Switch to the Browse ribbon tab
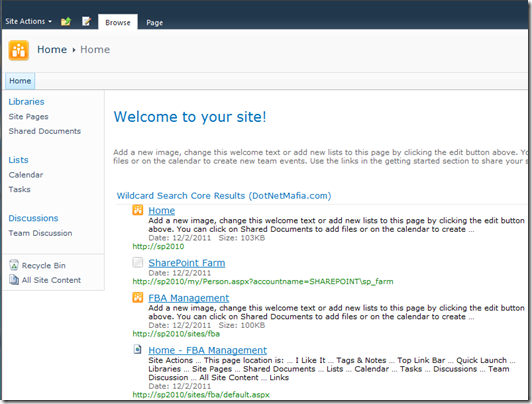The image size is (532, 404). 118,22
